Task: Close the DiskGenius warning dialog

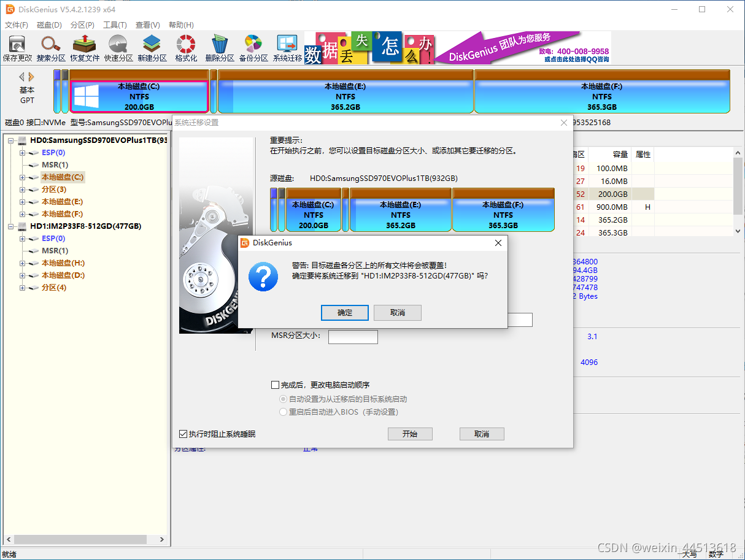Action: 498,243
